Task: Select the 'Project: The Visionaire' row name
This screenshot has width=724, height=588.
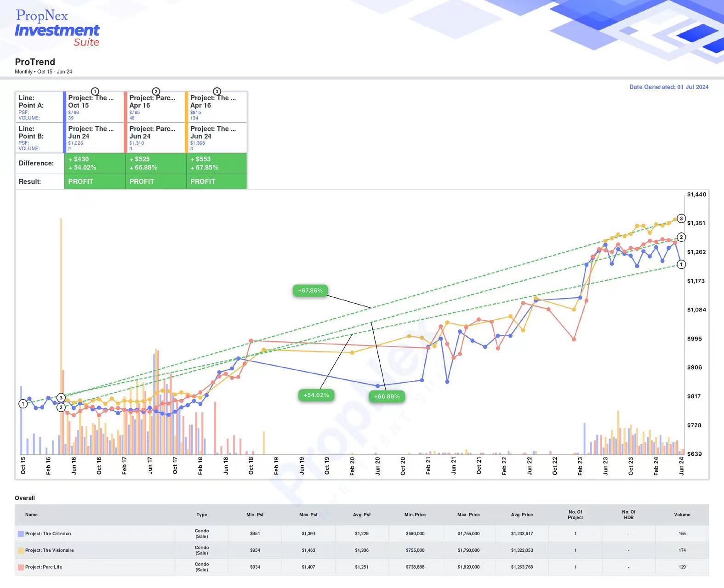Action: pyautogui.click(x=50, y=550)
